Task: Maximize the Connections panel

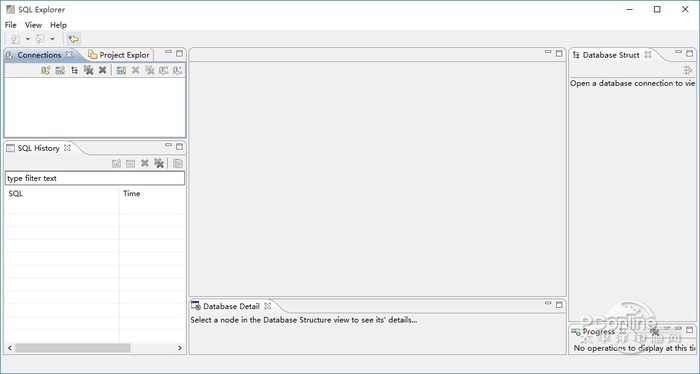Action: pyautogui.click(x=179, y=53)
